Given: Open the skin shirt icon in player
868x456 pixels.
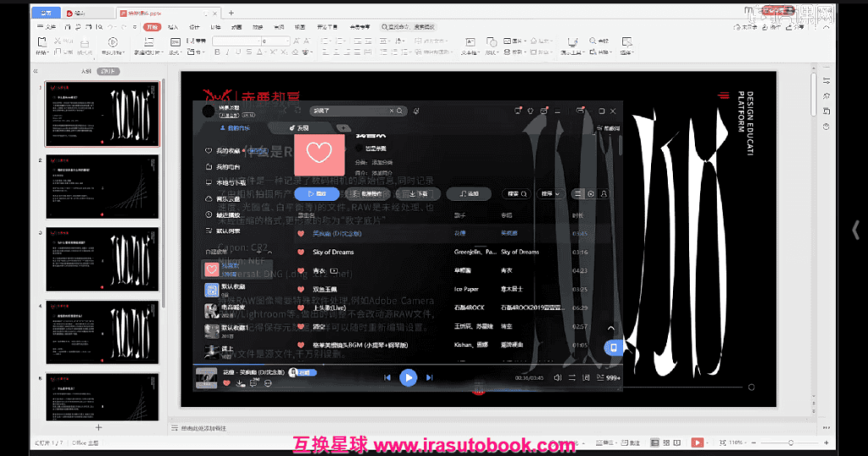Looking at the screenshot, I should click(x=531, y=111).
